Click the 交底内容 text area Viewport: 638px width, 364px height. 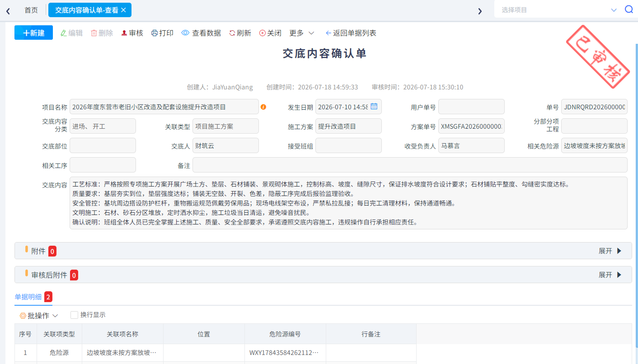click(348, 203)
